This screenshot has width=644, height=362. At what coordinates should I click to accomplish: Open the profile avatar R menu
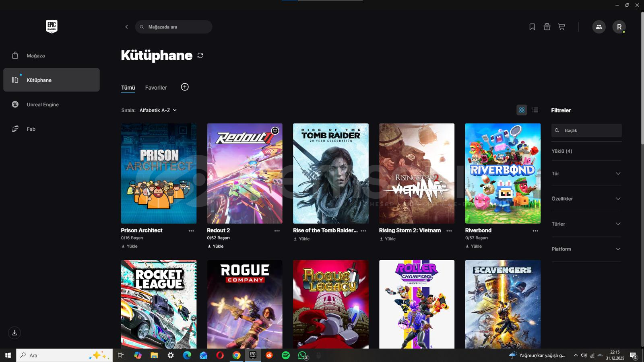coord(619,27)
